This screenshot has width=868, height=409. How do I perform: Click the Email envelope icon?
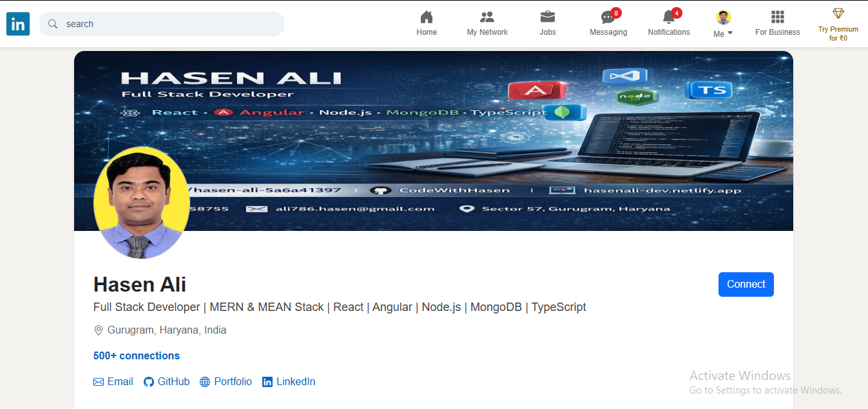[99, 382]
